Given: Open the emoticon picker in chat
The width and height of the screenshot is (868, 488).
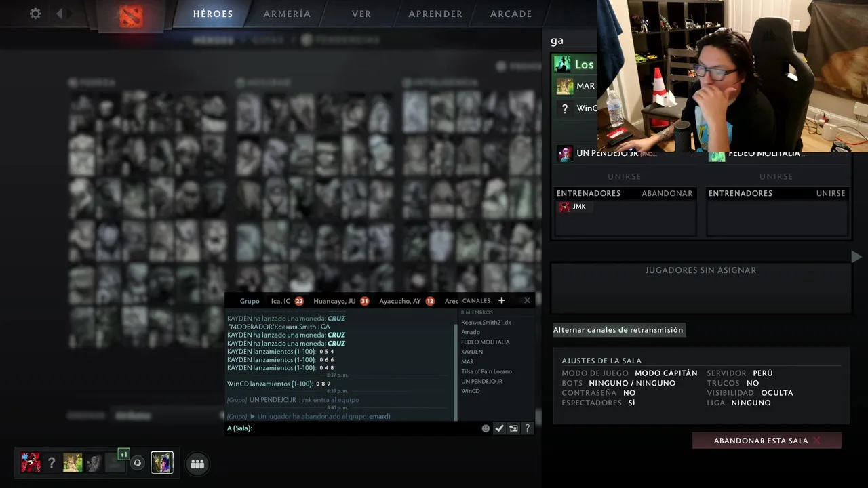Looking at the screenshot, I should pyautogui.click(x=486, y=428).
